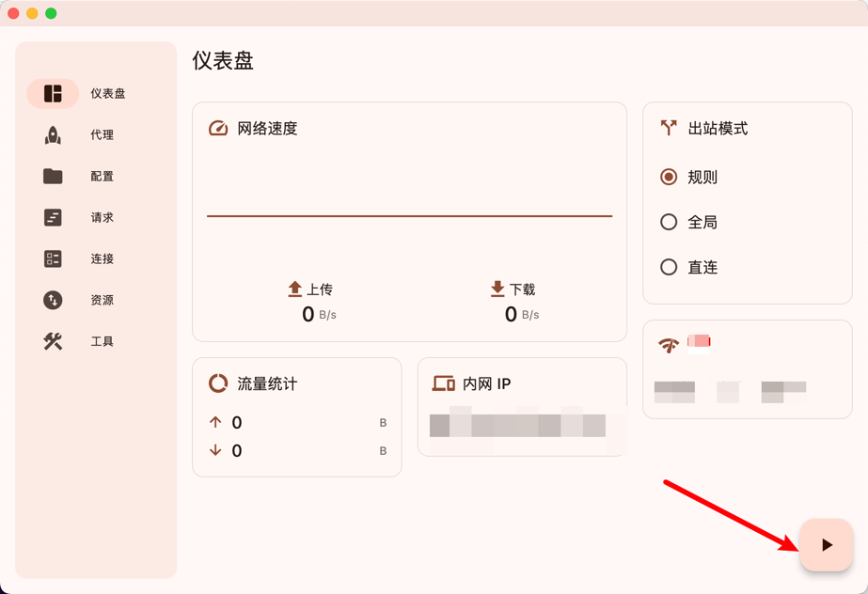Open the 代理 sidebar tab

[102, 134]
